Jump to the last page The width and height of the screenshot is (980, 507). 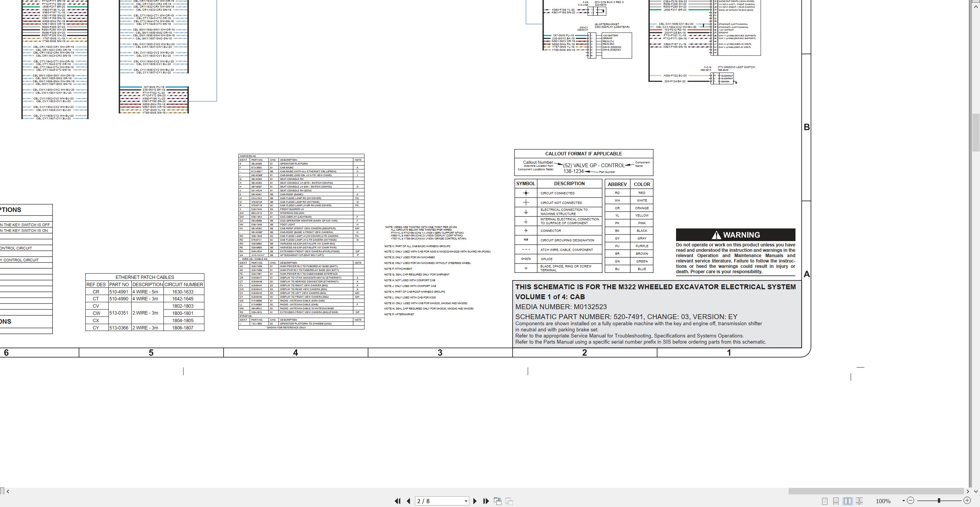(486, 501)
